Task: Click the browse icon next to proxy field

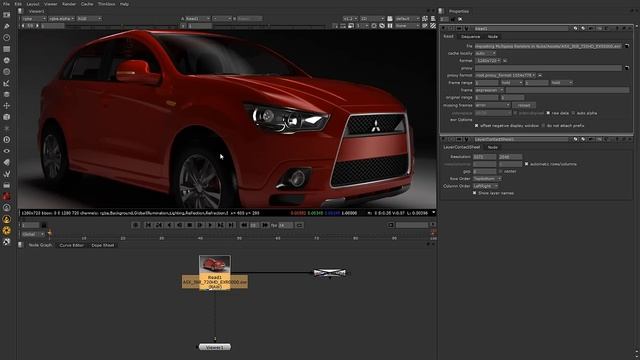Action: [x=627, y=68]
